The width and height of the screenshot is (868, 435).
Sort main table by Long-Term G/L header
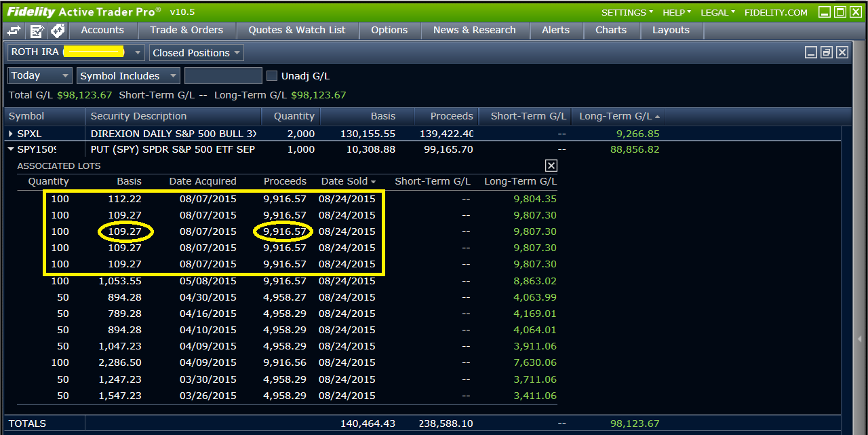[x=618, y=116]
